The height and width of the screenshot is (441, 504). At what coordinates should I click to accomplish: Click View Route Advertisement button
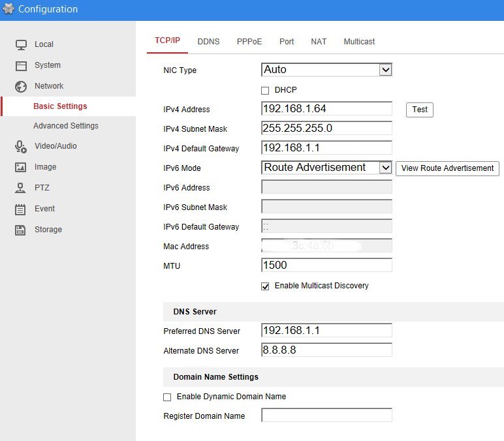(447, 168)
